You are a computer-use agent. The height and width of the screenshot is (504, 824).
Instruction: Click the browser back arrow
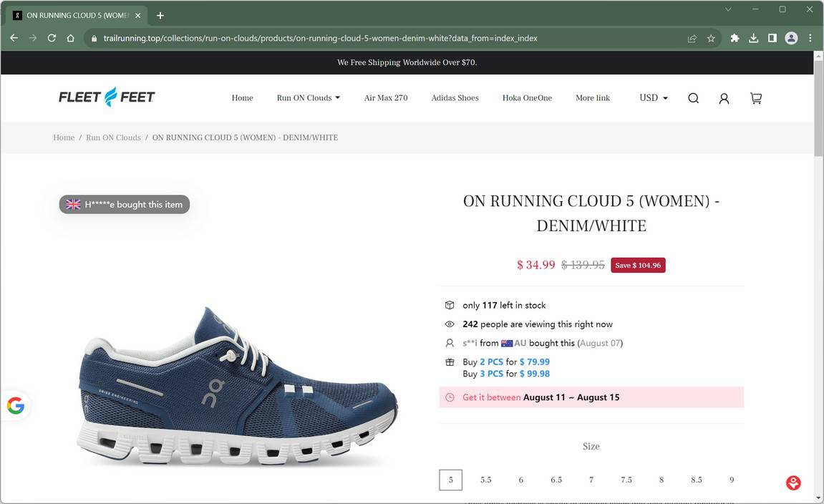tap(14, 38)
